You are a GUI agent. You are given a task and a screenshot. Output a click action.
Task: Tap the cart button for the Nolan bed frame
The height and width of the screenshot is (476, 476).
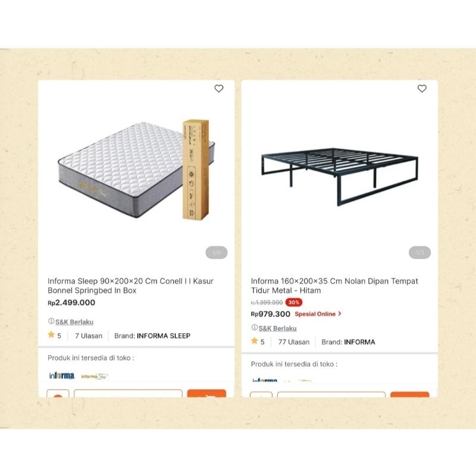[x=412, y=397]
